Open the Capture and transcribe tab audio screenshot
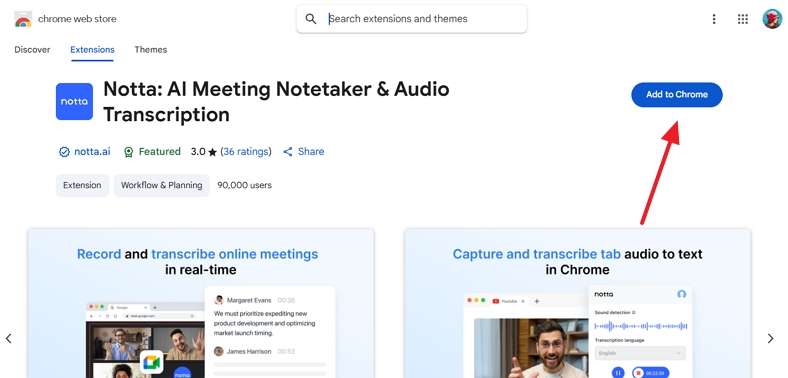 pyautogui.click(x=577, y=304)
